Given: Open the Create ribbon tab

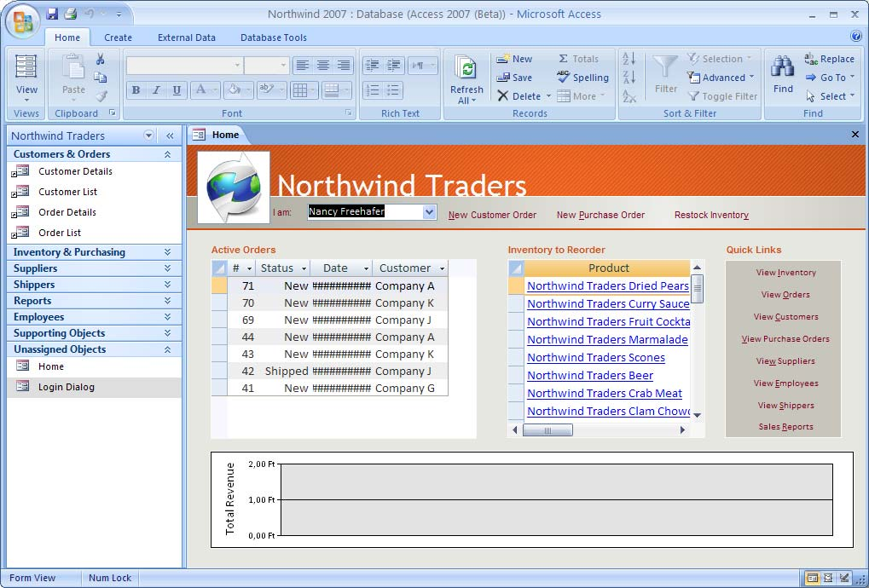Looking at the screenshot, I should click(118, 37).
